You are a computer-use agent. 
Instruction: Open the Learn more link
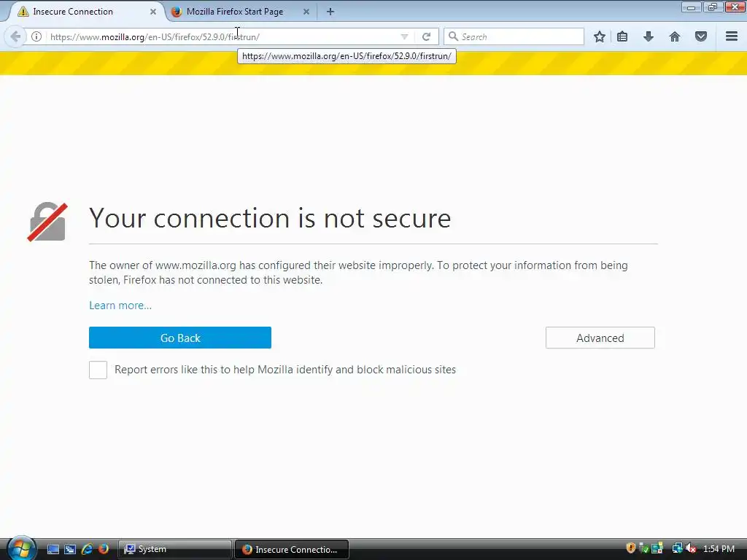120,306
